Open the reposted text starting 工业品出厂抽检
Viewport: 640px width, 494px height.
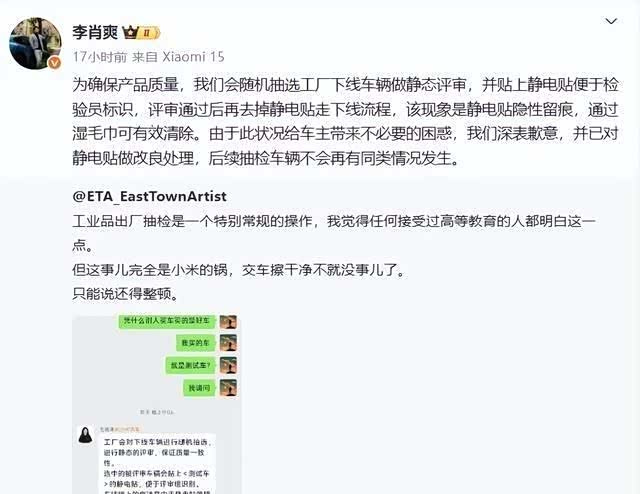click(x=334, y=233)
